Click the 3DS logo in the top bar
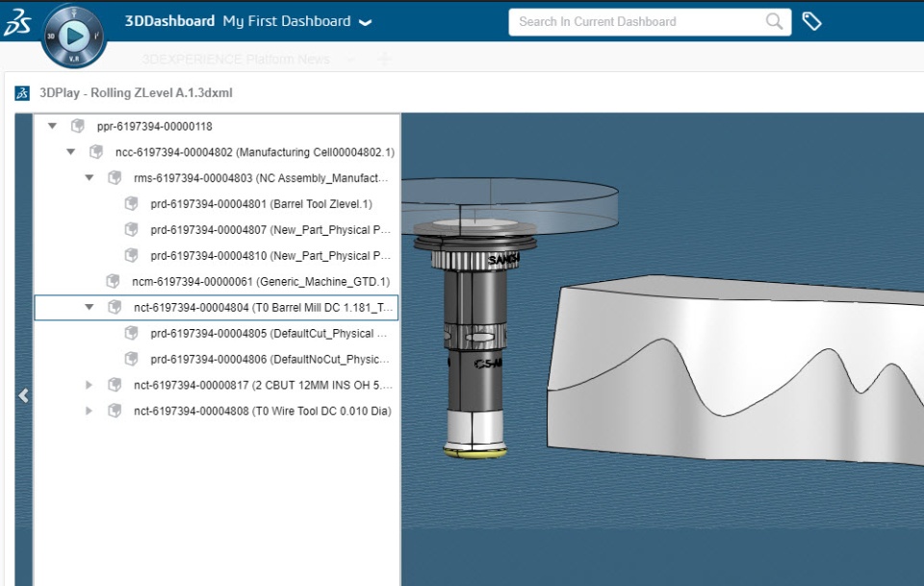 (16, 22)
